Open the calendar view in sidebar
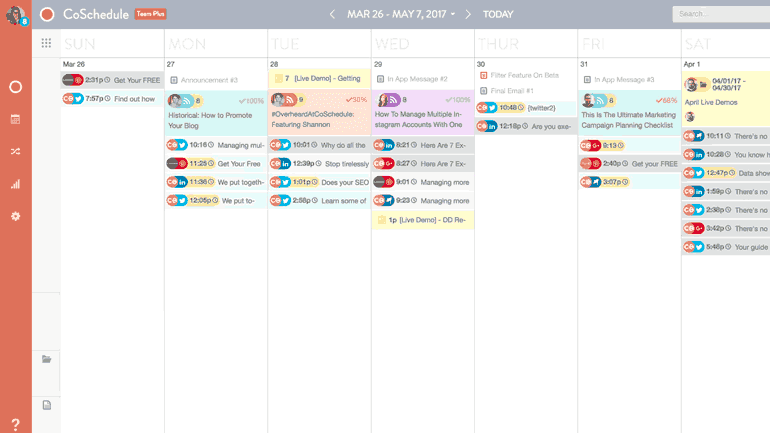770x433 pixels. tap(15, 119)
